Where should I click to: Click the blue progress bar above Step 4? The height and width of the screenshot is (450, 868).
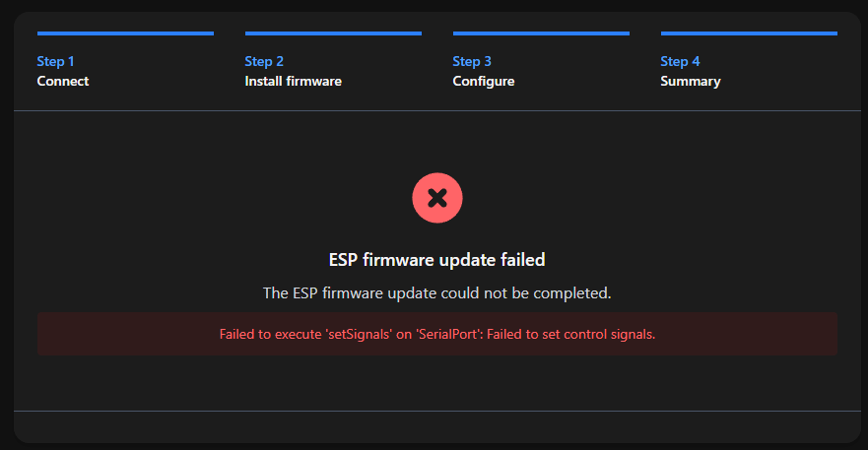point(749,33)
